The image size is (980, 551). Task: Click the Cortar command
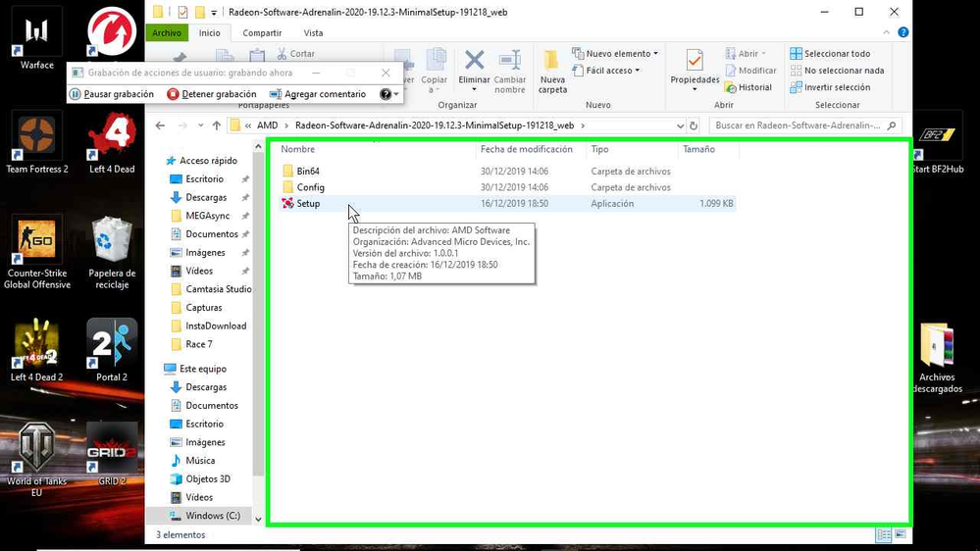click(296, 54)
